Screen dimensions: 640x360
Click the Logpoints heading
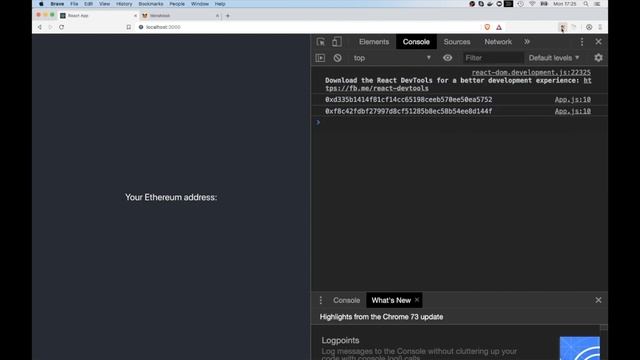340,340
